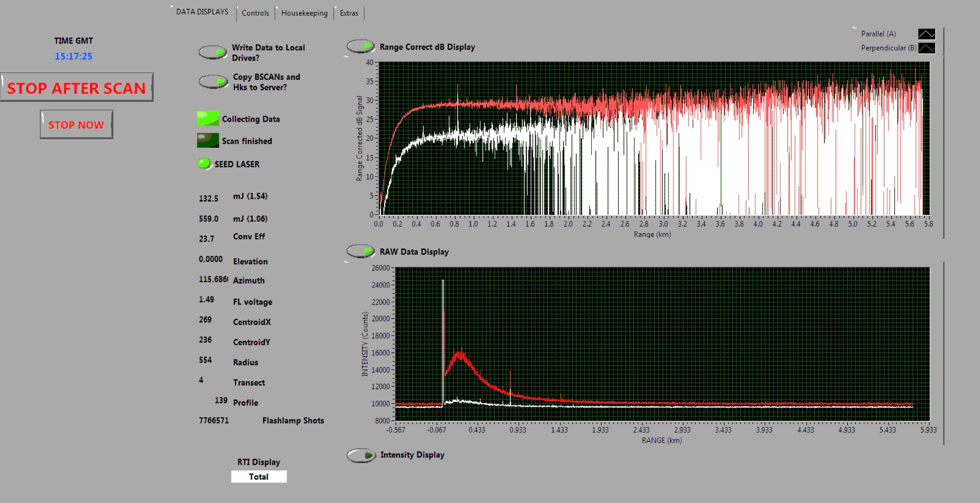Click the Azimuth value field
The image size is (980, 503).
(213, 279)
